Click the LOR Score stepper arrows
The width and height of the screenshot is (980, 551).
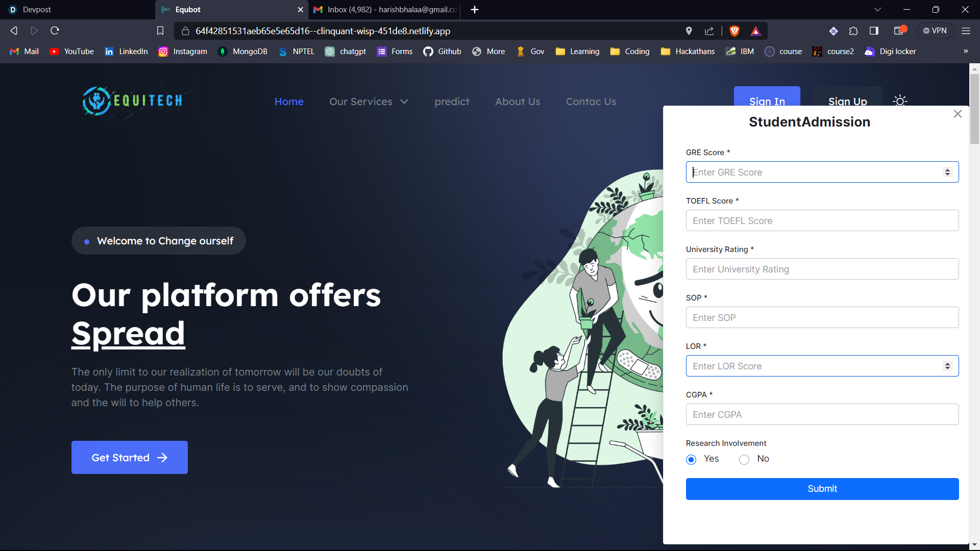[947, 366]
